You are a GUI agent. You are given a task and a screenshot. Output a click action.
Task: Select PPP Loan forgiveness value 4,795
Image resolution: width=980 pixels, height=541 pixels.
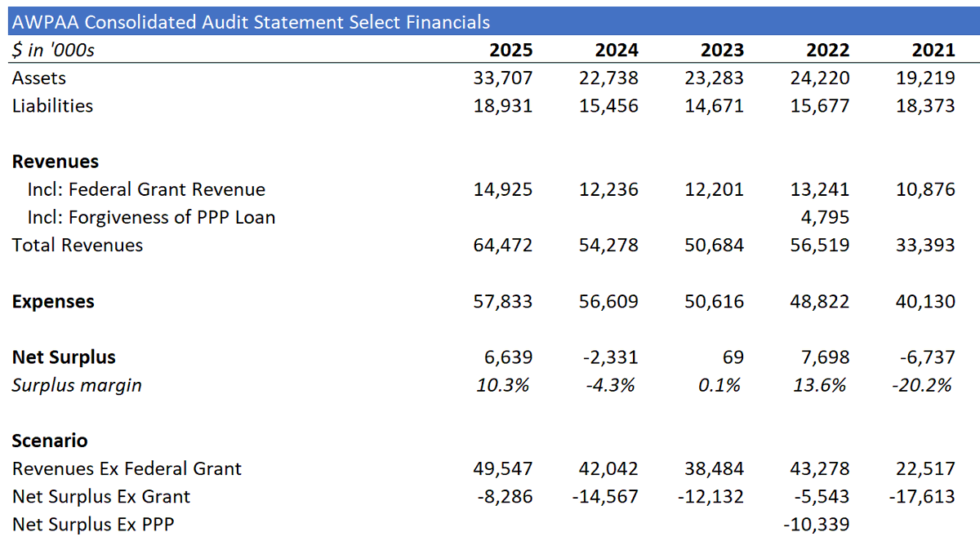[825, 217]
